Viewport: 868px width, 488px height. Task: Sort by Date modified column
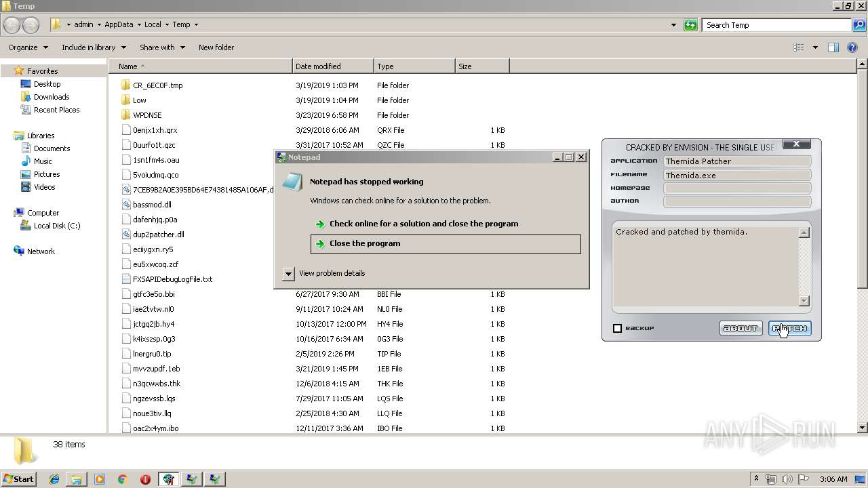(333, 66)
